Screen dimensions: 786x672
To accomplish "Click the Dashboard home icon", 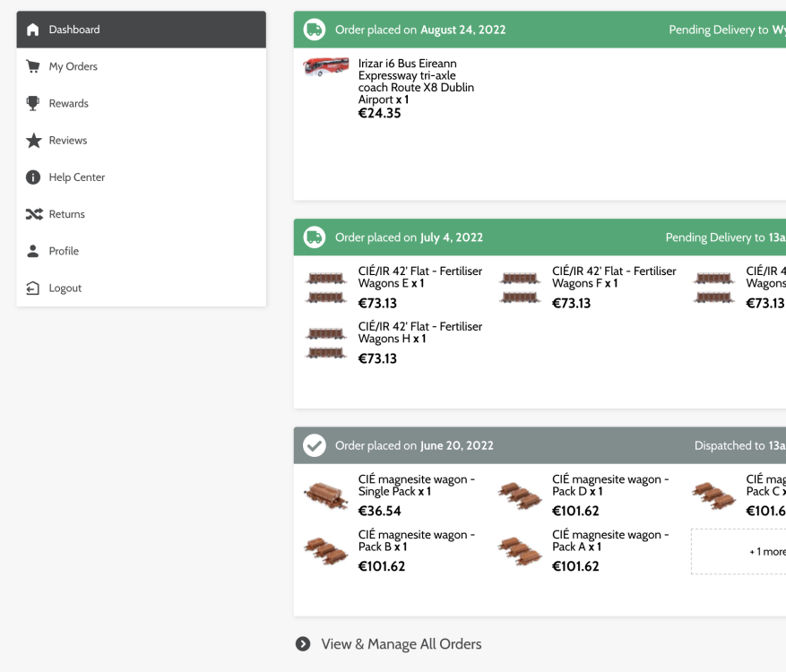I will [33, 30].
